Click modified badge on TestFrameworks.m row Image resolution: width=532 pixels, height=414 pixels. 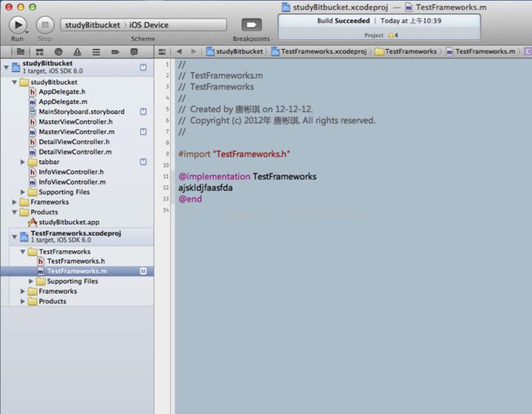(143, 271)
